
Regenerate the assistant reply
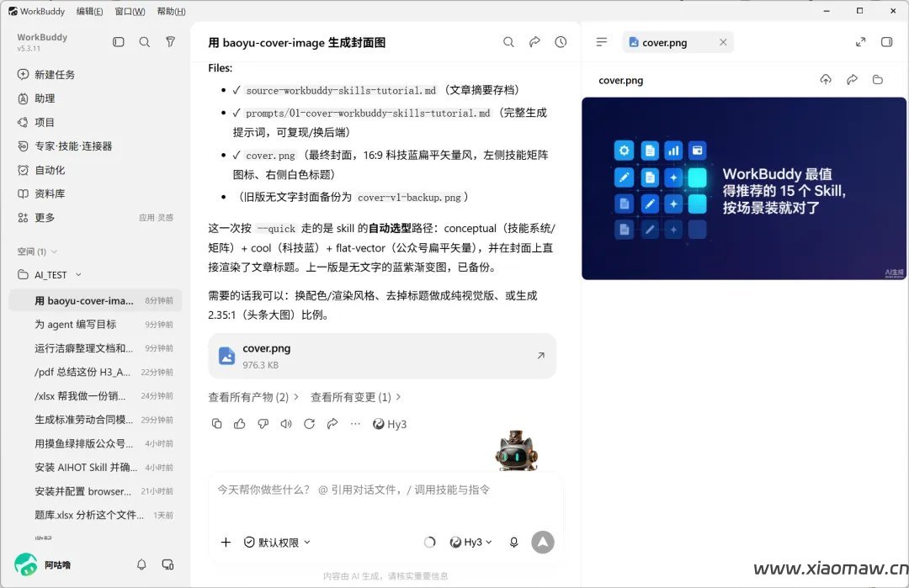point(309,424)
